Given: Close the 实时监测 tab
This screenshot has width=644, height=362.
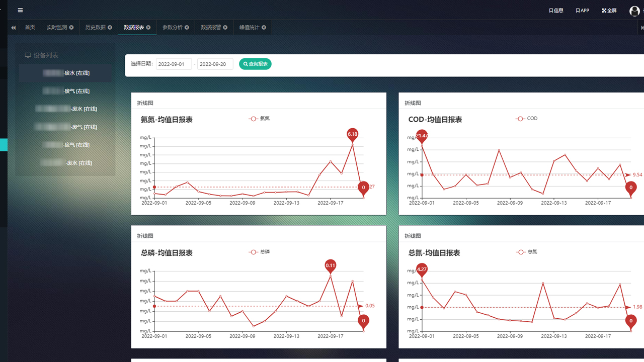Looking at the screenshot, I should point(71,28).
